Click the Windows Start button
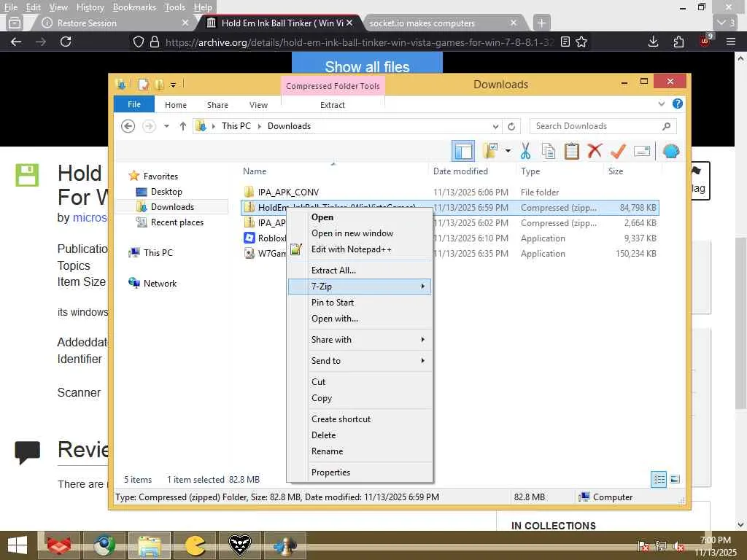Image resolution: width=747 pixels, height=560 pixels. tap(18, 545)
